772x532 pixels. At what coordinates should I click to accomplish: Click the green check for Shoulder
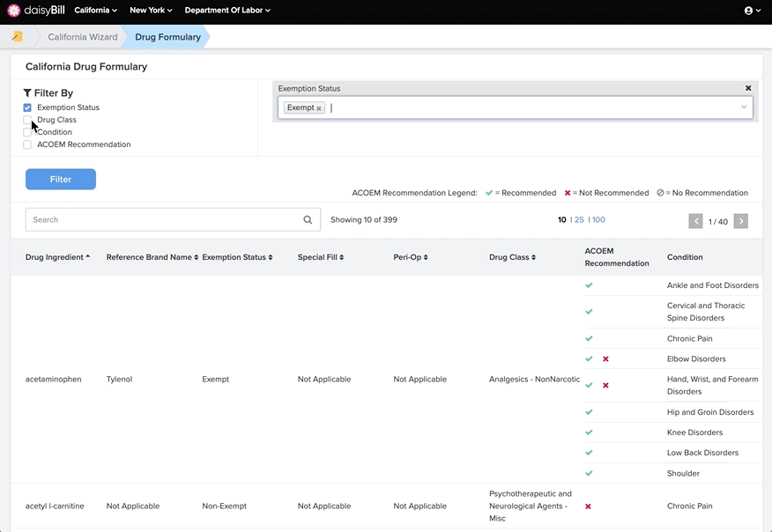589,473
